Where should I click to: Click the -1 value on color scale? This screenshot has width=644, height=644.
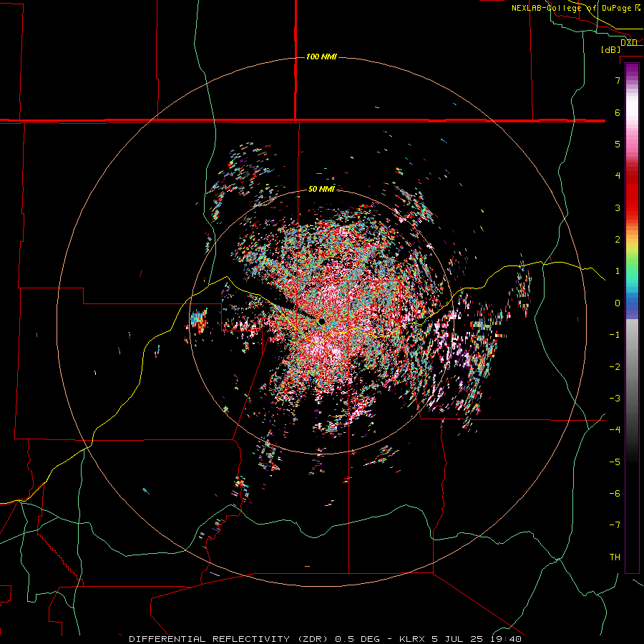coord(615,335)
